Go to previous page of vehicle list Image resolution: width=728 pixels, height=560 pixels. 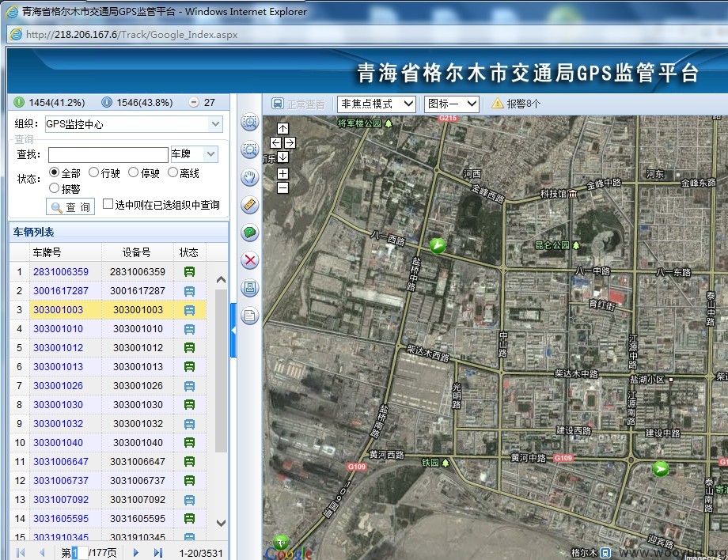[x=42, y=553]
